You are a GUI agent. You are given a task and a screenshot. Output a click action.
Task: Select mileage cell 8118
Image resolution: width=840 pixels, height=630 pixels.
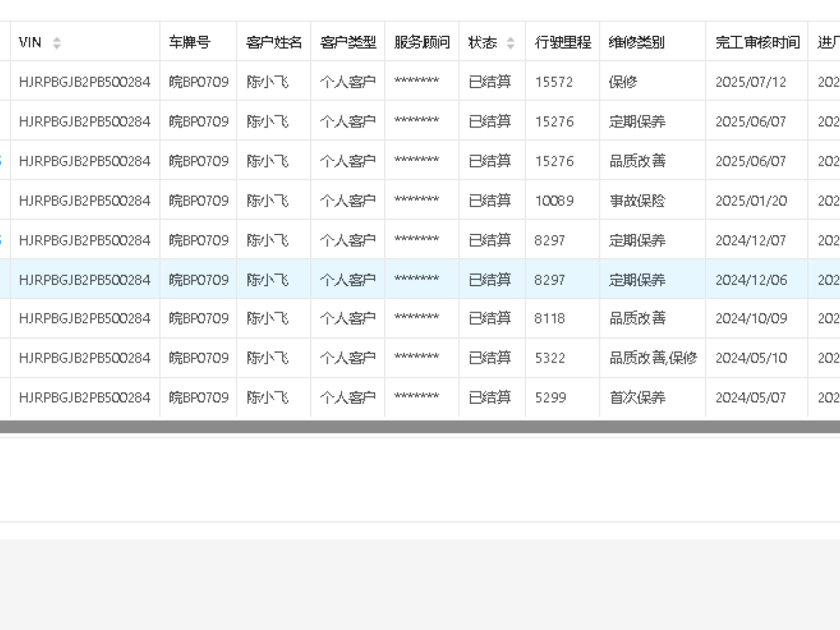click(x=549, y=318)
